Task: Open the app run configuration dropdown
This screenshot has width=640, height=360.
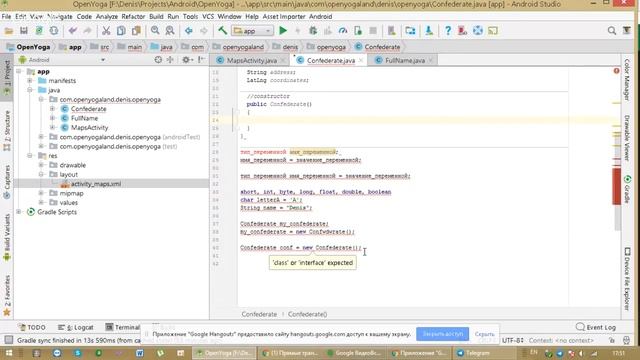Action: (252, 31)
